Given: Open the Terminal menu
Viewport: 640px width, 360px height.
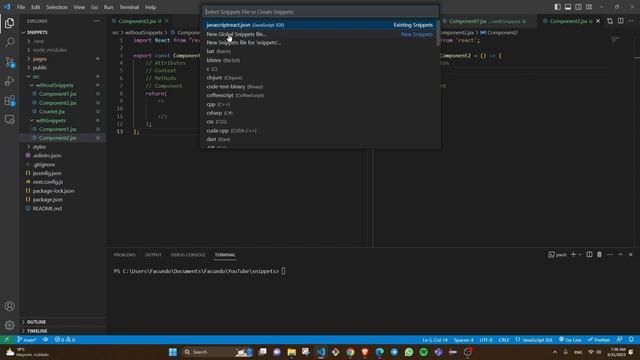Looking at the screenshot, I should tap(129, 7).
